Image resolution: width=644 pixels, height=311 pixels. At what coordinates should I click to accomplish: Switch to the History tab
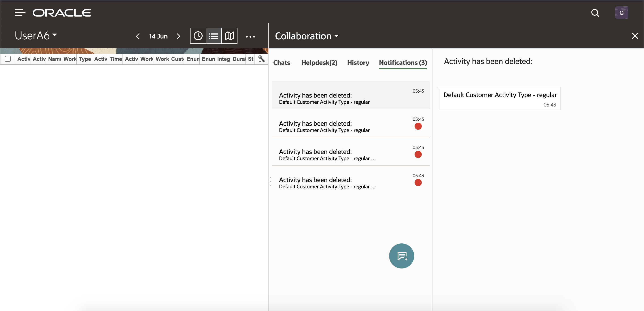click(x=358, y=62)
